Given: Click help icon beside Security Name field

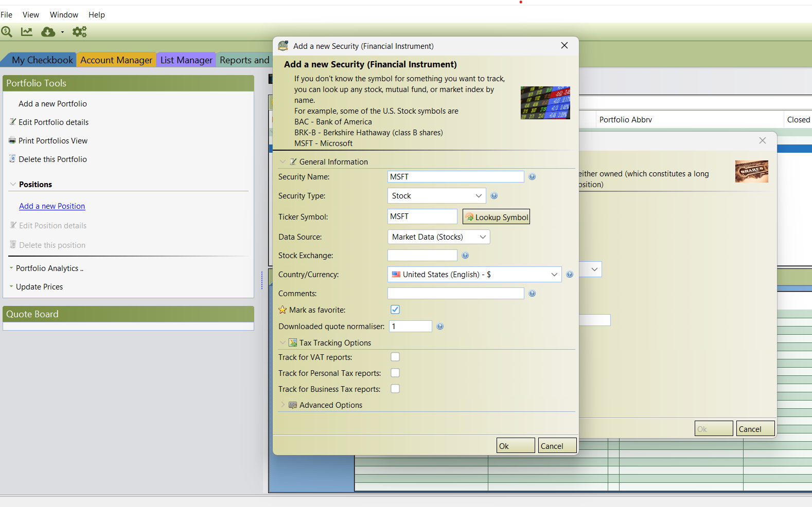Looking at the screenshot, I should coord(532,177).
